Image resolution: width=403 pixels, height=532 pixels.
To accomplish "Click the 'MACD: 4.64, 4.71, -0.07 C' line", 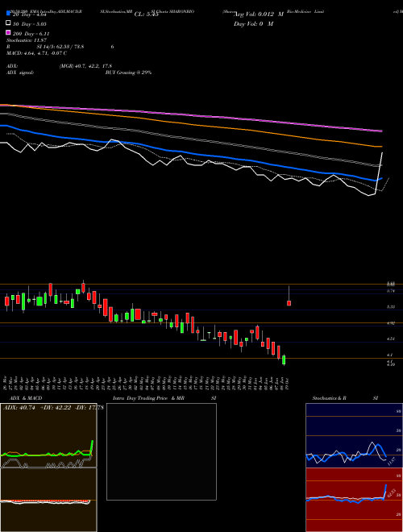I will [36, 53].
